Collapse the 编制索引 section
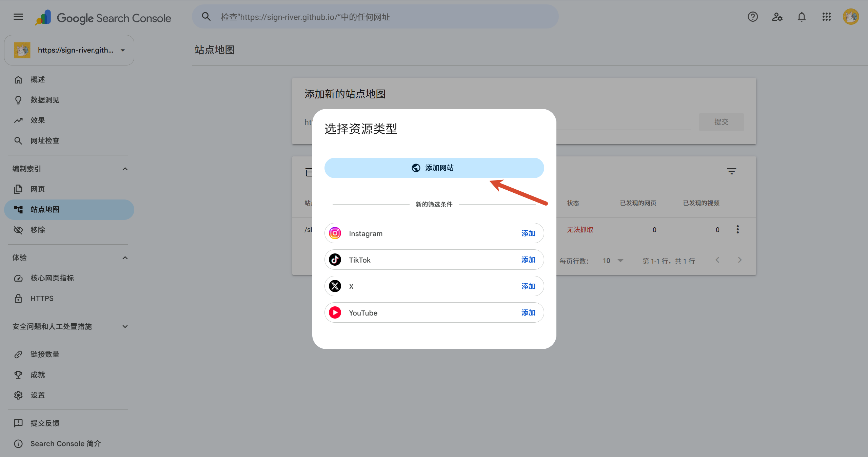This screenshot has width=868, height=457. [125, 169]
